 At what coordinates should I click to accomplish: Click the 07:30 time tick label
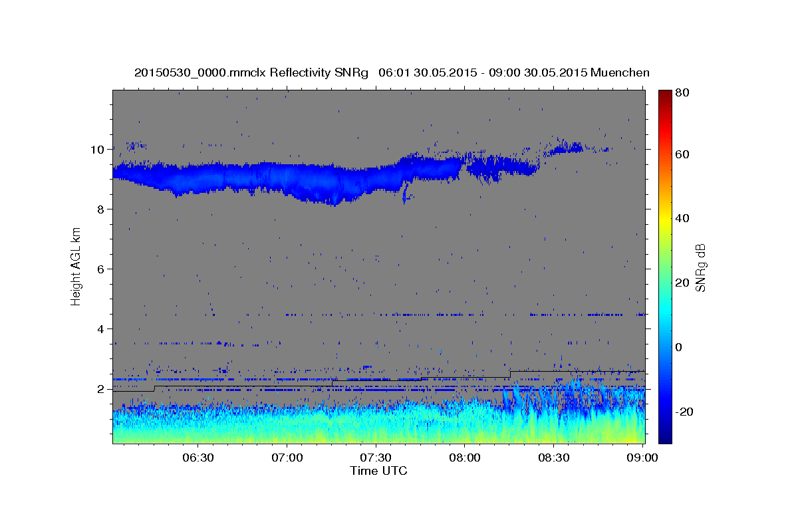(x=375, y=458)
